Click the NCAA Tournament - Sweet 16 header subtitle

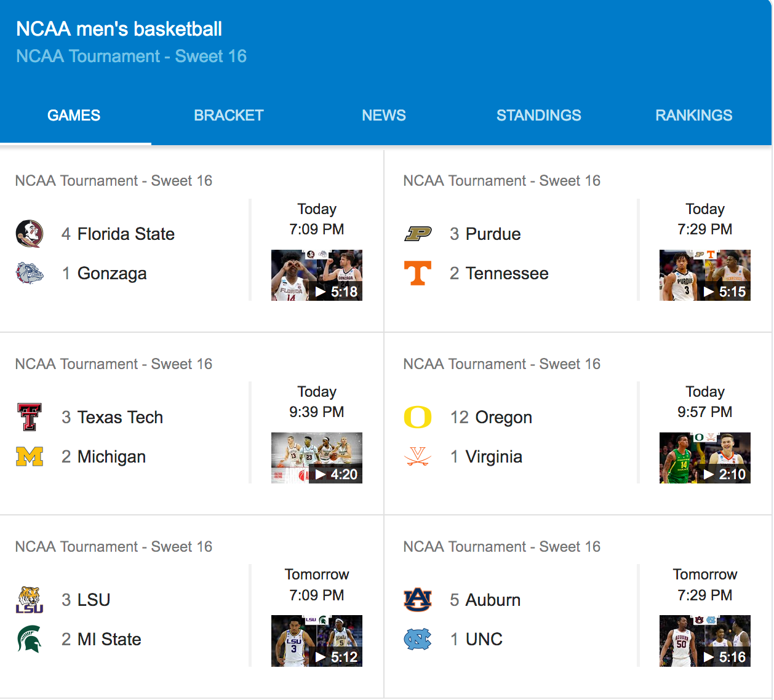point(131,56)
